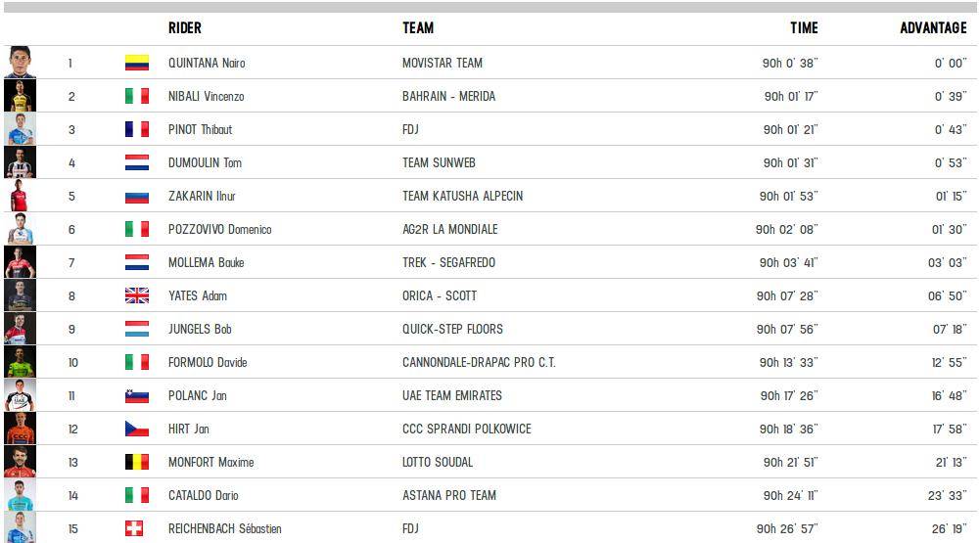The width and height of the screenshot is (980, 543).
Task: Open Davide Formolo's rider photo
Action: 20,362
